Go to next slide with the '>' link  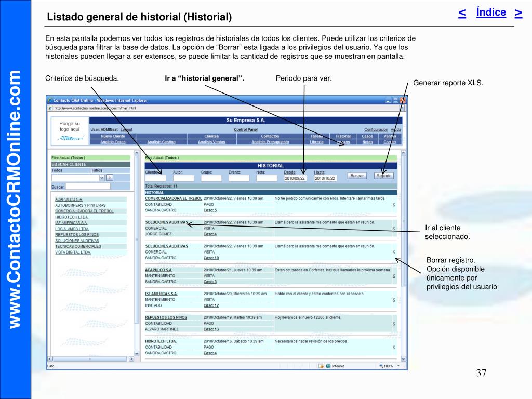pos(518,13)
